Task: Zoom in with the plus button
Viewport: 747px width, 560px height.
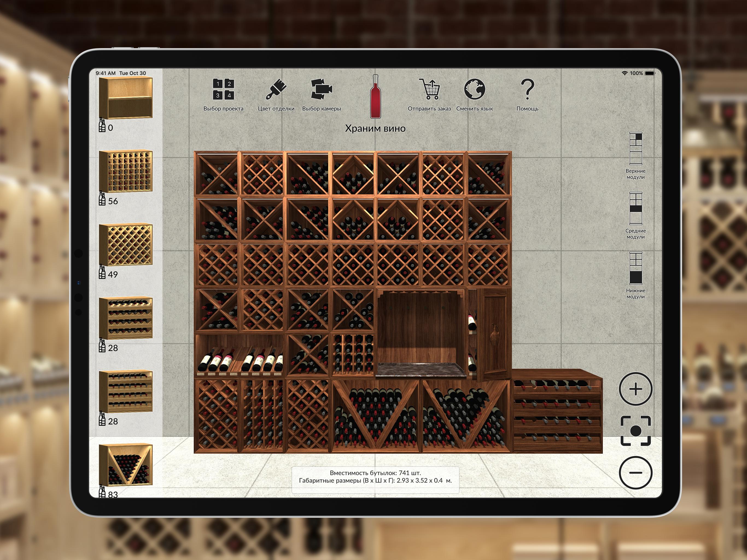Action: click(x=635, y=389)
